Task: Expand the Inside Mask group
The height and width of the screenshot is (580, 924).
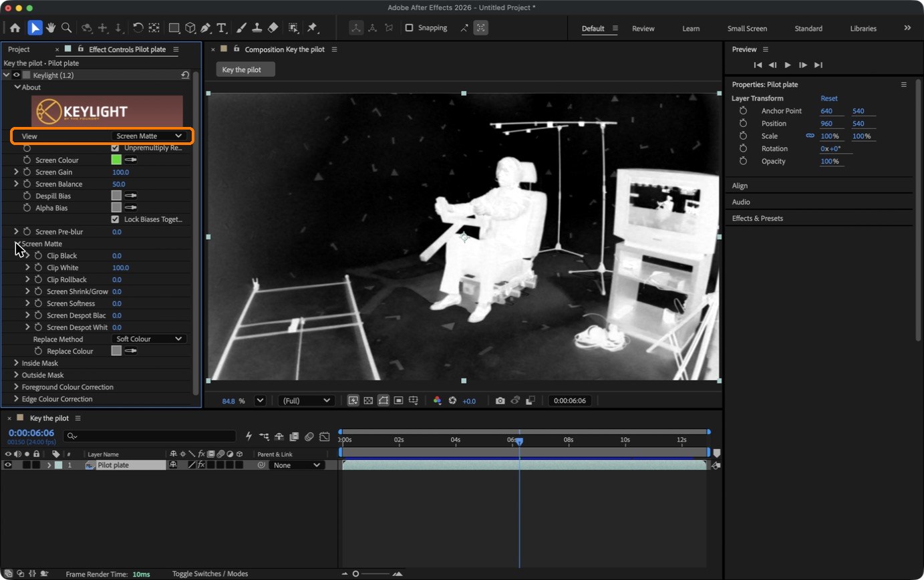Action: tap(16, 364)
